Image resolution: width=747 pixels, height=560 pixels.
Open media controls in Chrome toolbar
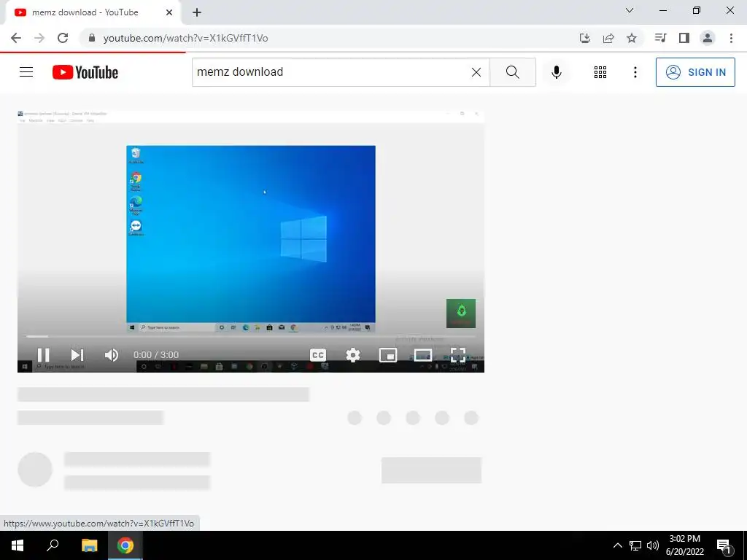[x=660, y=38]
